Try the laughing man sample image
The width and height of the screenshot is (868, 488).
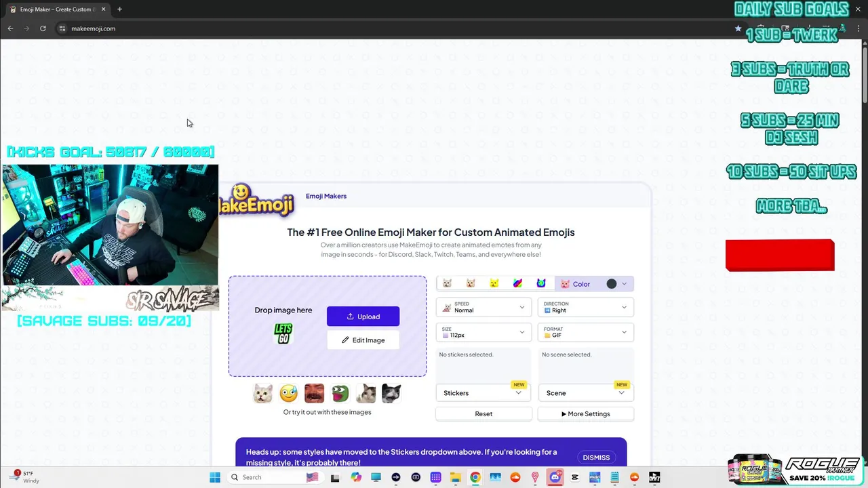pyautogui.click(x=314, y=393)
